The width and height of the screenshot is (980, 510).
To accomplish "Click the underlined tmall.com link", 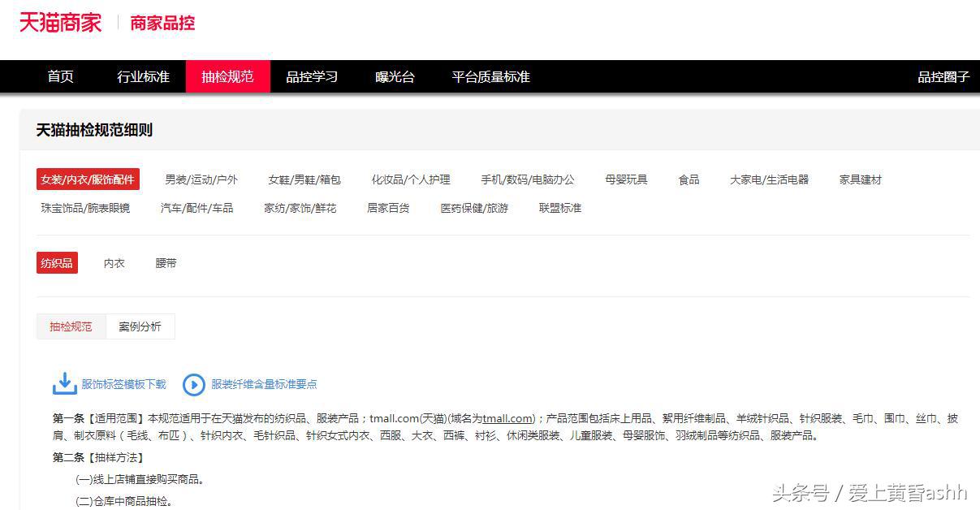I will [507, 419].
